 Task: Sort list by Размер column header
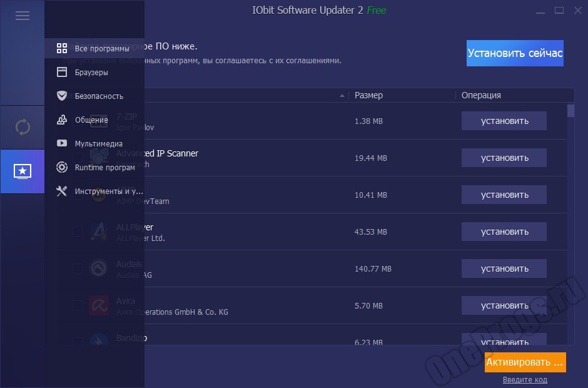pos(368,95)
